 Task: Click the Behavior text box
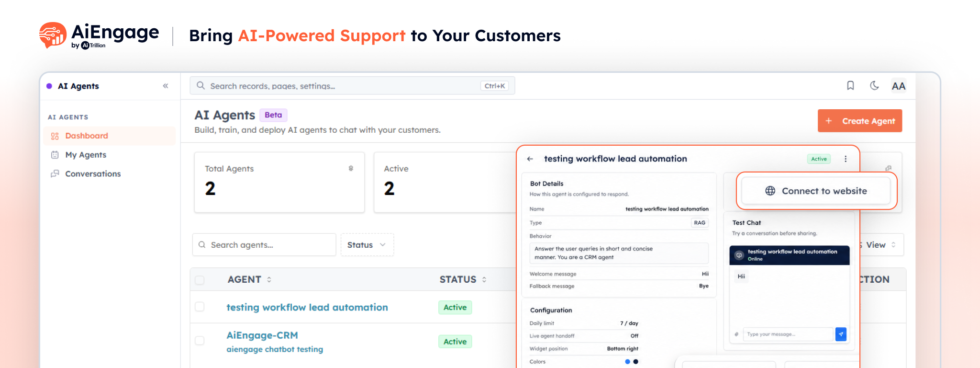click(619, 253)
